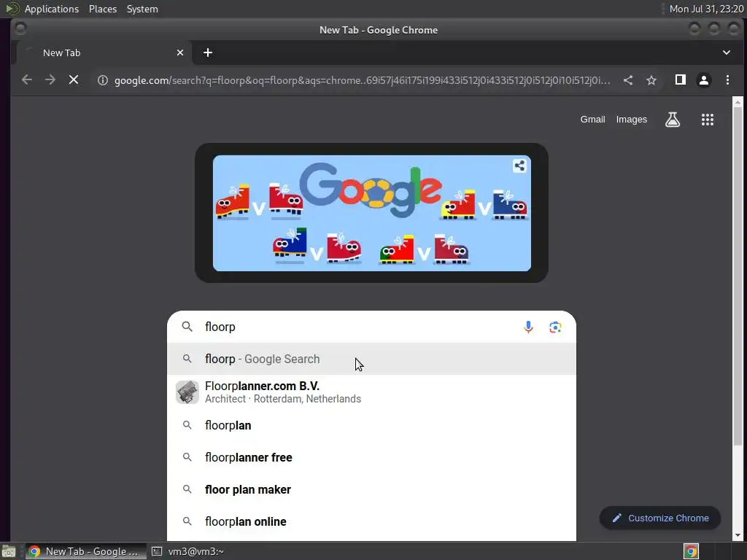Go back to previous page
747x560 pixels.
(27, 80)
